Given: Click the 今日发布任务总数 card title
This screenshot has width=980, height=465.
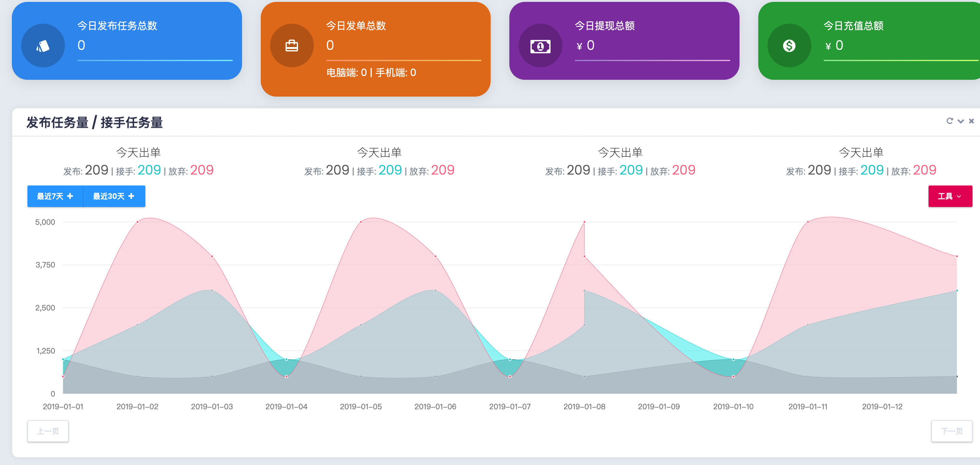Looking at the screenshot, I should pos(117,26).
